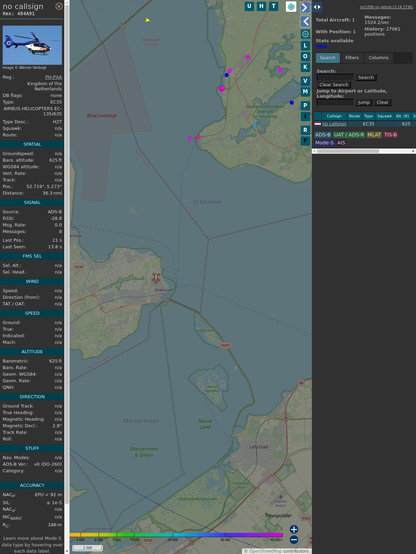This screenshot has width=416, height=554.
Task: Close the selected aircraft info panel
Action: (x=59, y=6)
